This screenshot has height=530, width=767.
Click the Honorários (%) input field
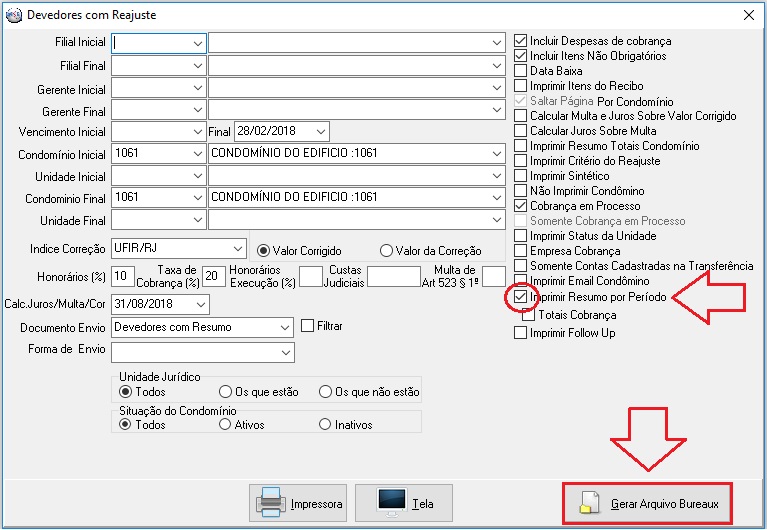[x=122, y=276]
